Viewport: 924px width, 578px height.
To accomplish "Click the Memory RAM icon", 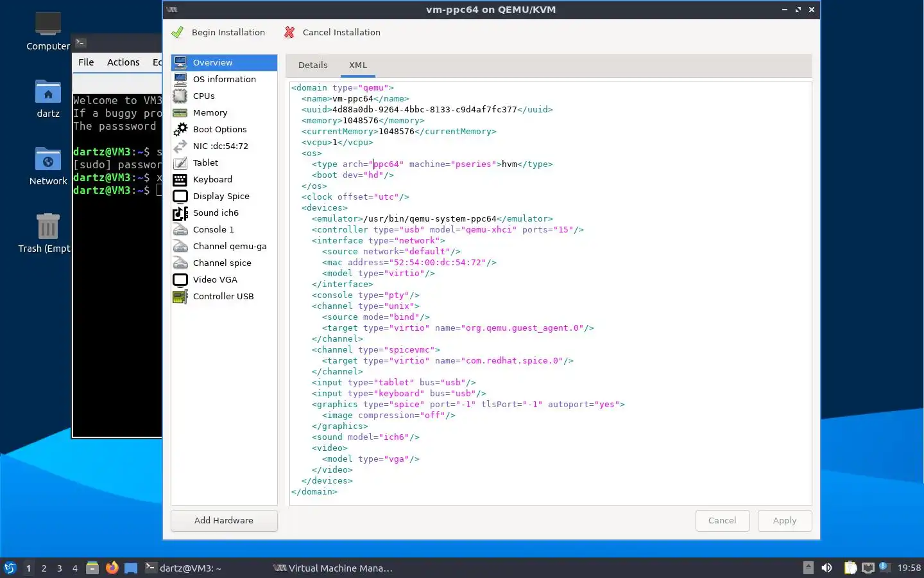I will [180, 112].
